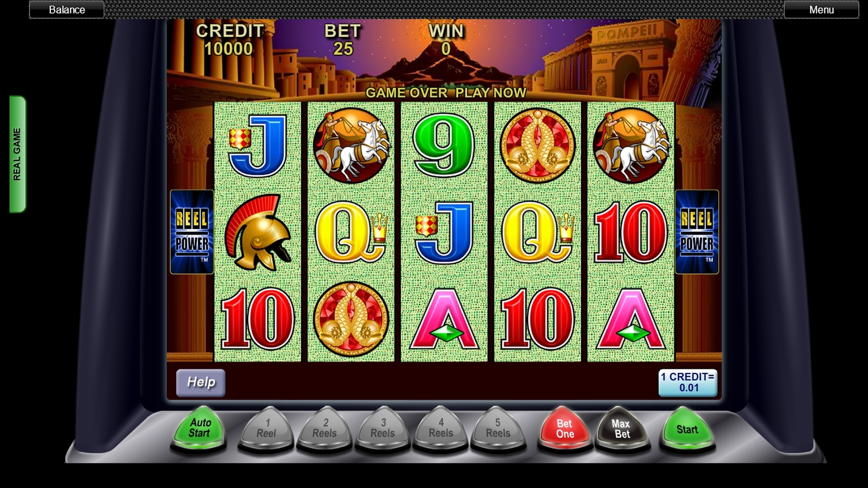868x488 pixels.
Task: Select the 1 Reel button
Action: point(266,429)
